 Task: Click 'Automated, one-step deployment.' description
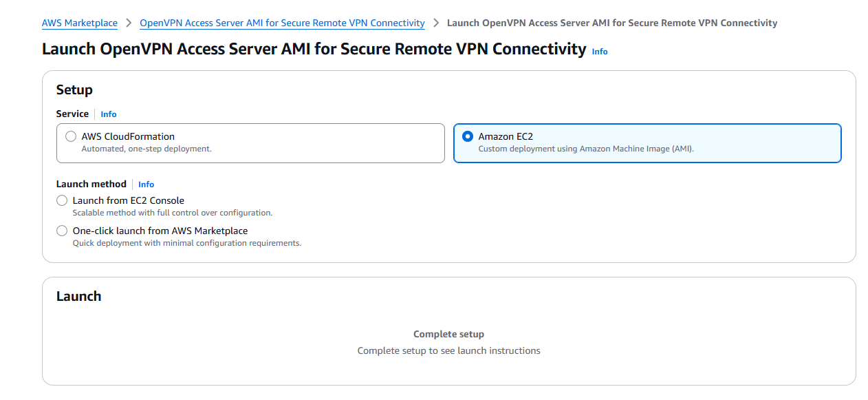(x=147, y=149)
